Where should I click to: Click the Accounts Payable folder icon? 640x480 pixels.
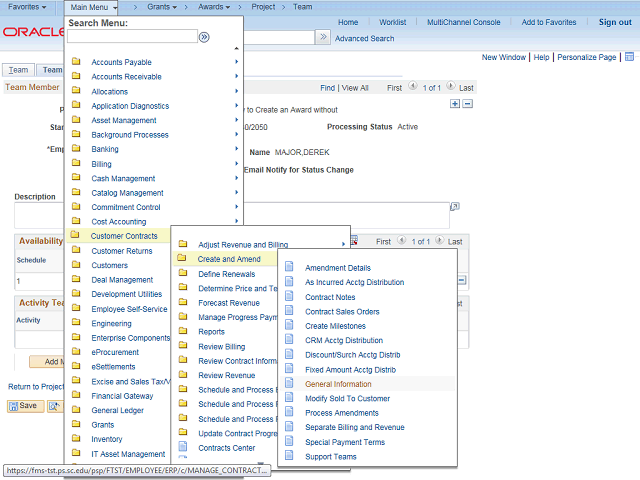point(76,62)
